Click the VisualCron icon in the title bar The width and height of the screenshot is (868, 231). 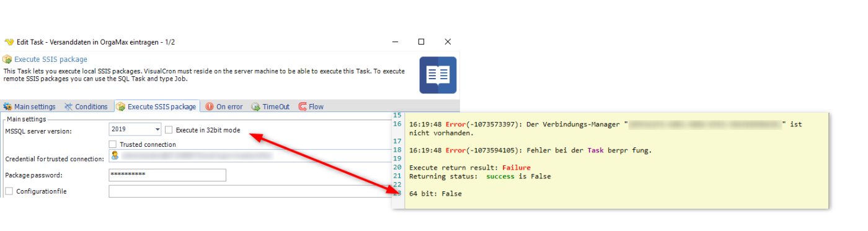coord(8,41)
